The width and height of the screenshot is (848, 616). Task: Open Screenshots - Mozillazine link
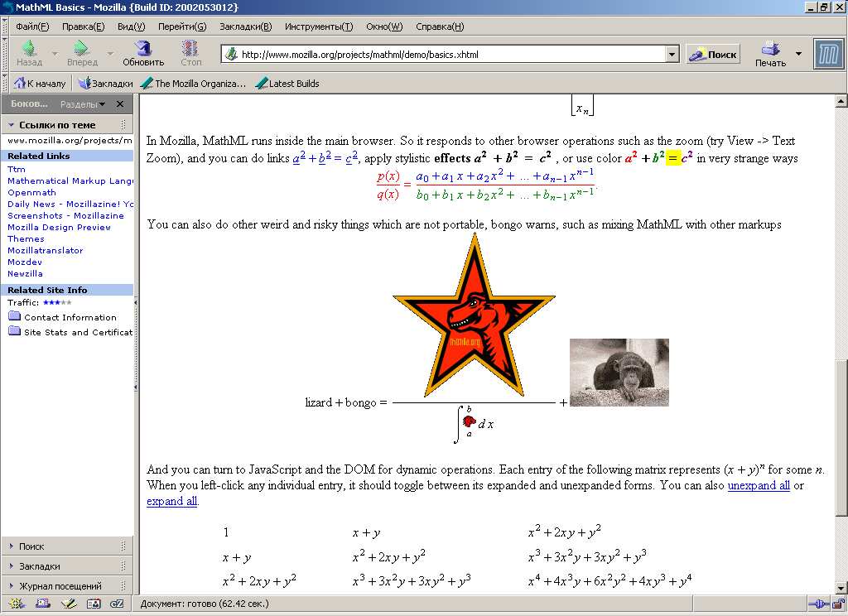(x=65, y=215)
